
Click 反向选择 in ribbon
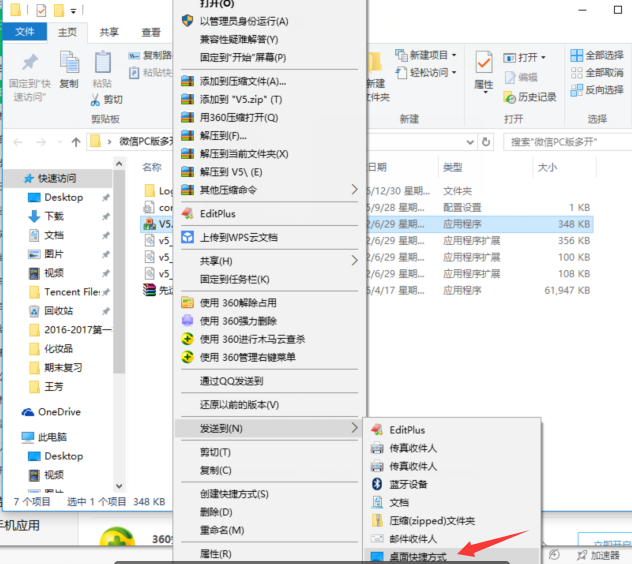tap(597, 90)
